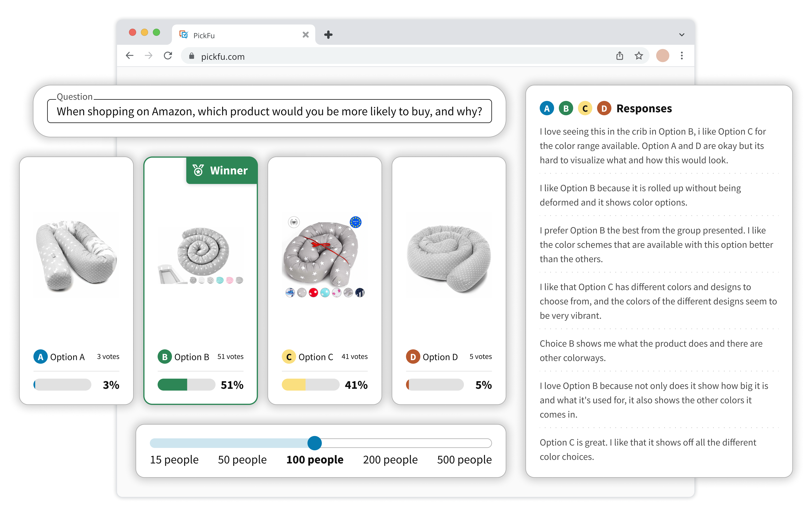812x516 pixels.
Task: Click the audience size slider handle
Action: click(314, 443)
